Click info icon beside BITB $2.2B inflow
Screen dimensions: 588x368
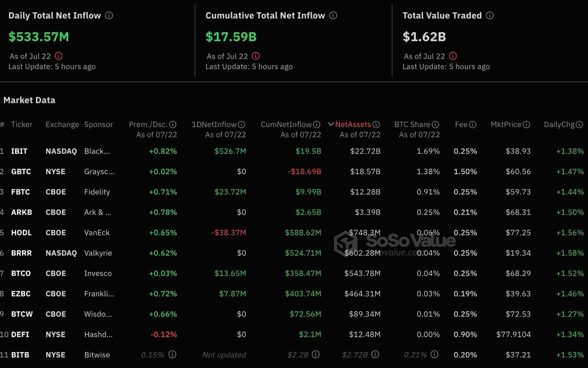(x=317, y=354)
